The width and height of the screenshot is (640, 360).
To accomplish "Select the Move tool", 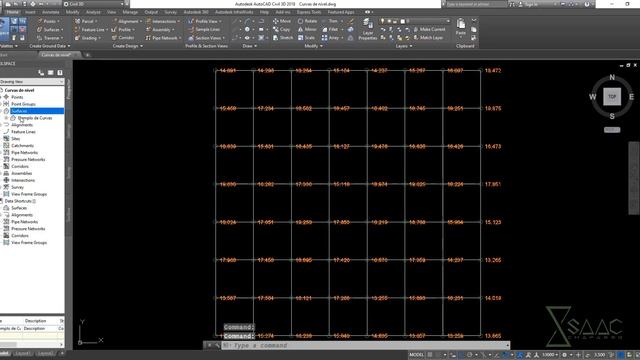I will (x=282, y=21).
